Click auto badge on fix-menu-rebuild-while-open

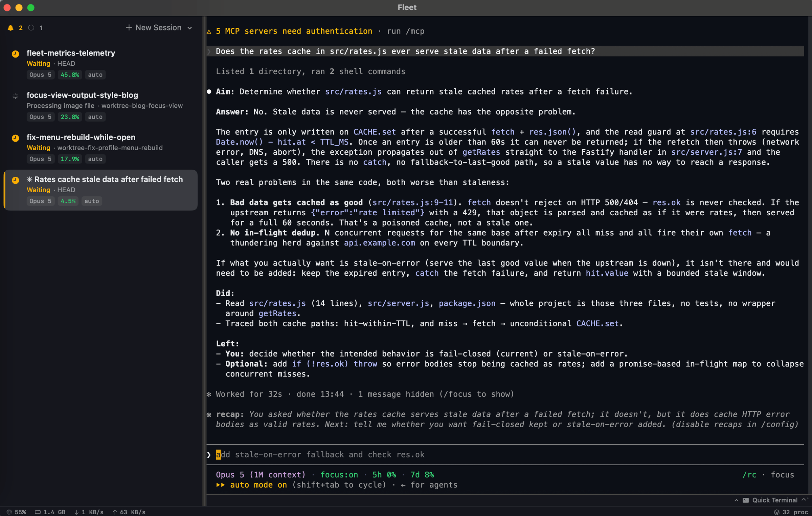[x=95, y=159]
